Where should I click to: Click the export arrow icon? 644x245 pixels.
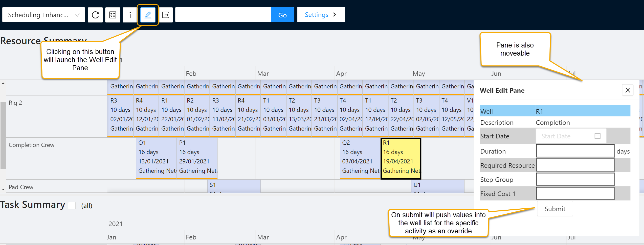(166, 15)
